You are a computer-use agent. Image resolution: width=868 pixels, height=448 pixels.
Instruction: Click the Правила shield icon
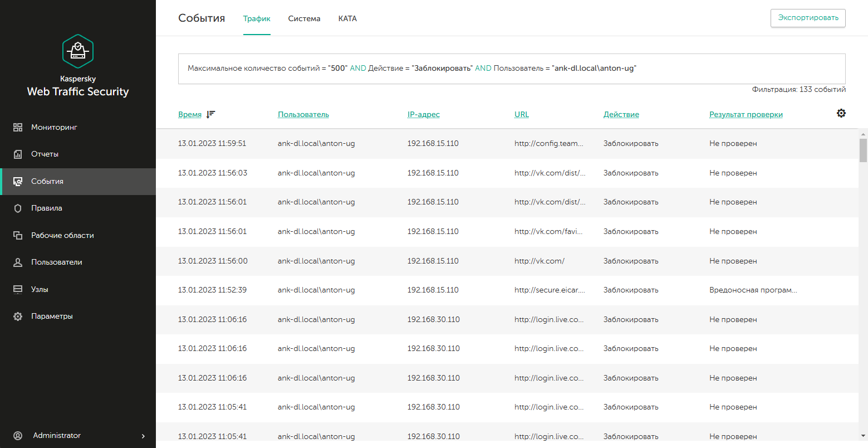18,208
